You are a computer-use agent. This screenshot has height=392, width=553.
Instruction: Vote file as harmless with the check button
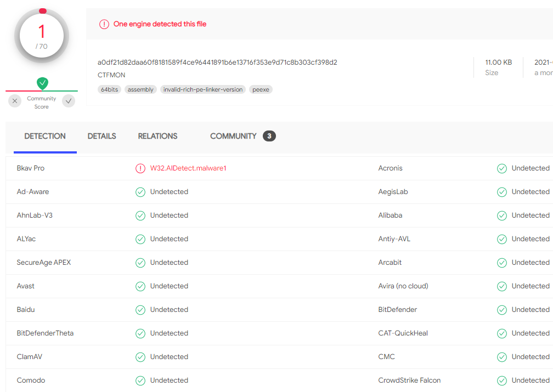coord(69,101)
